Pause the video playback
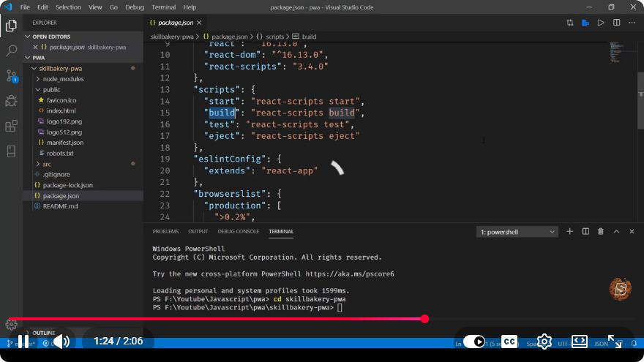The height and width of the screenshot is (362, 644). click(23, 342)
